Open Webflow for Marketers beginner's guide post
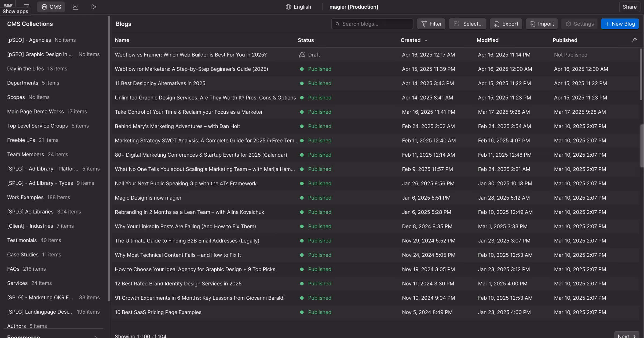The height and width of the screenshot is (338, 644). click(191, 69)
